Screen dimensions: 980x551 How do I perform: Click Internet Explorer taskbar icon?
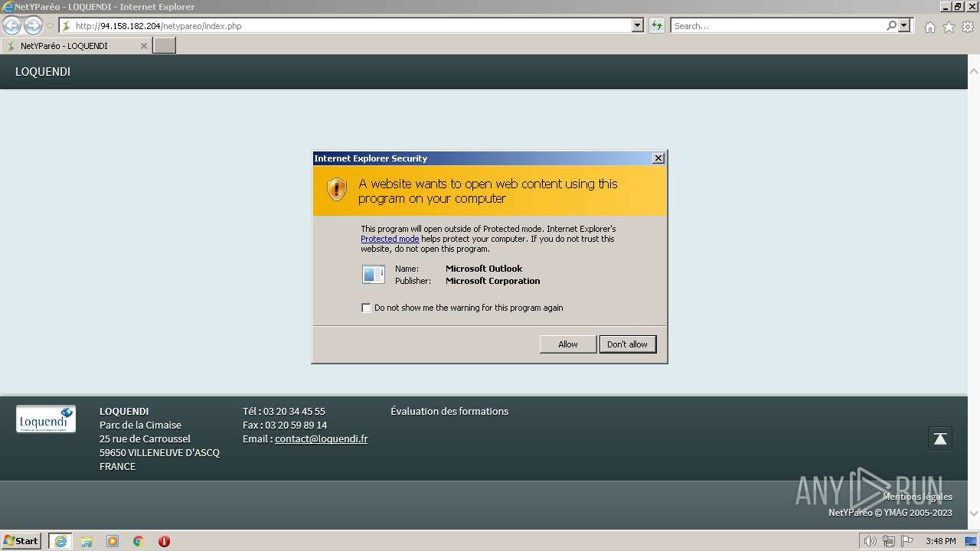(x=60, y=541)
